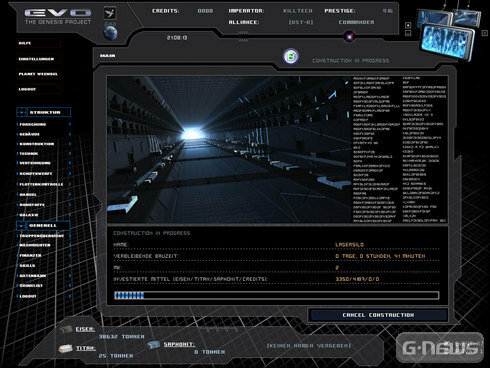Click the construction progress bar
Screen dimensions: 490x368
277,295
